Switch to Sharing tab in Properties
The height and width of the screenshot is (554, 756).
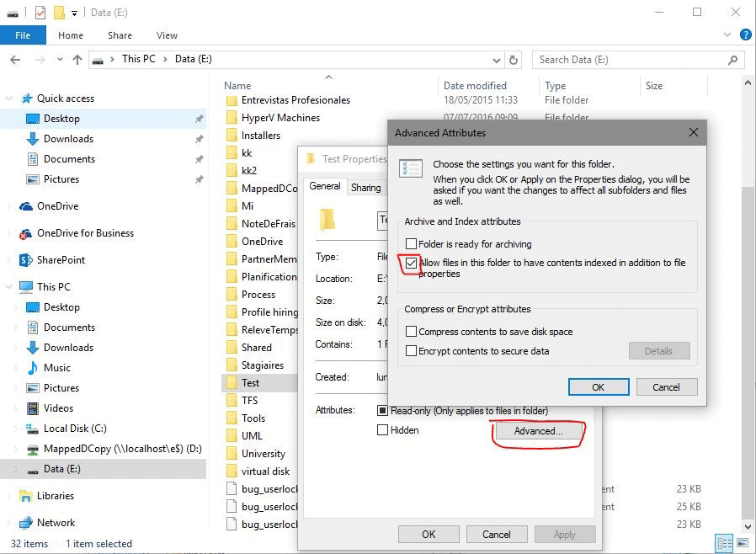[365, 188]
